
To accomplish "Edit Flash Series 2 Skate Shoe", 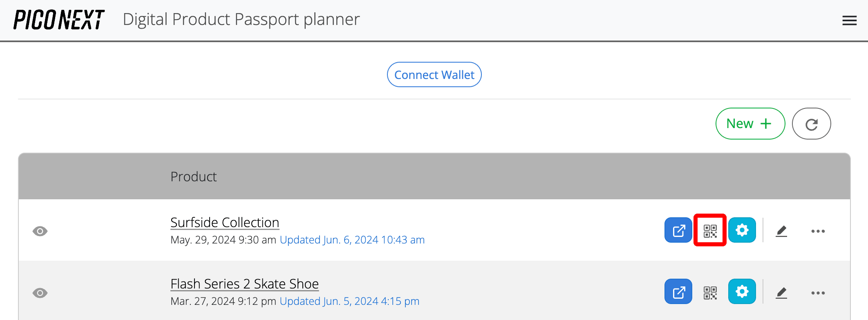I will 781,293.
